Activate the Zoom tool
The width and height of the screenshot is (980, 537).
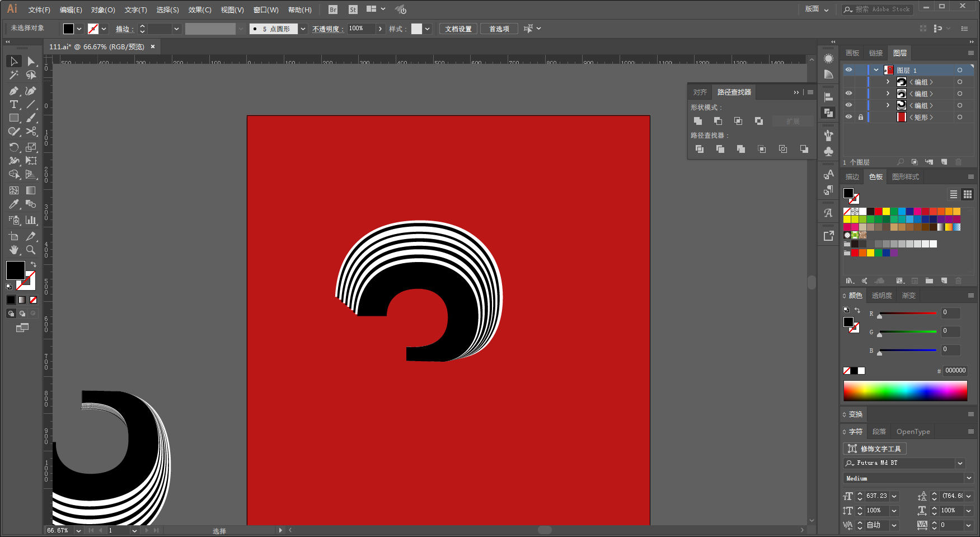(31, 250)
